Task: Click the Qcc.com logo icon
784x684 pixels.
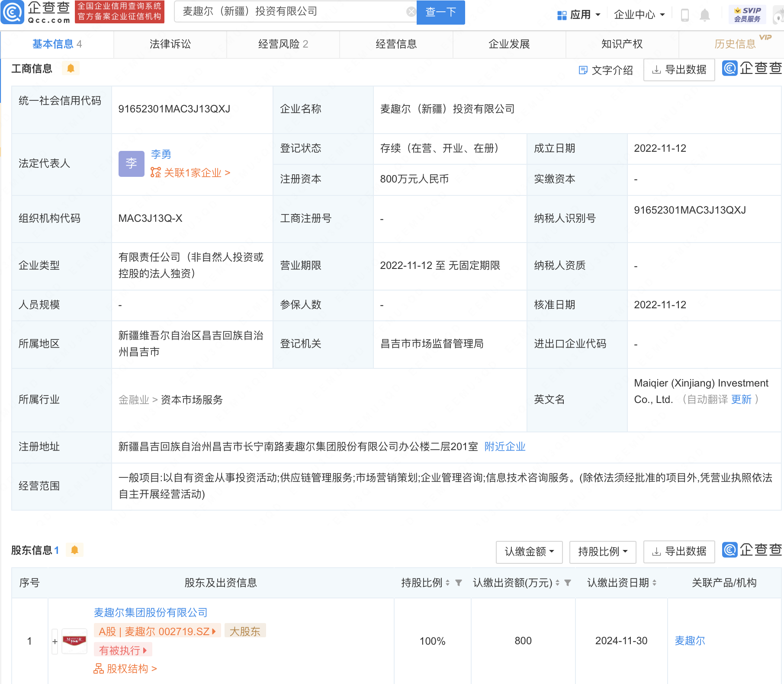Action: click(13, 12)
